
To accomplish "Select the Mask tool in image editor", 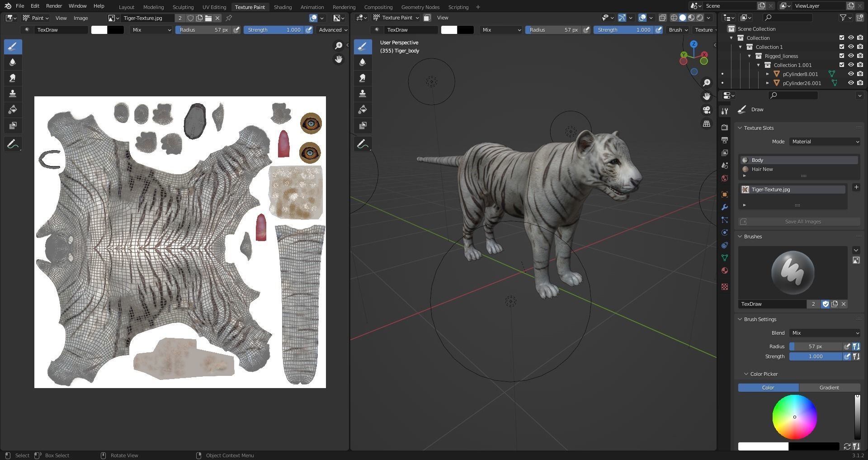I will [x=13, y=125].
